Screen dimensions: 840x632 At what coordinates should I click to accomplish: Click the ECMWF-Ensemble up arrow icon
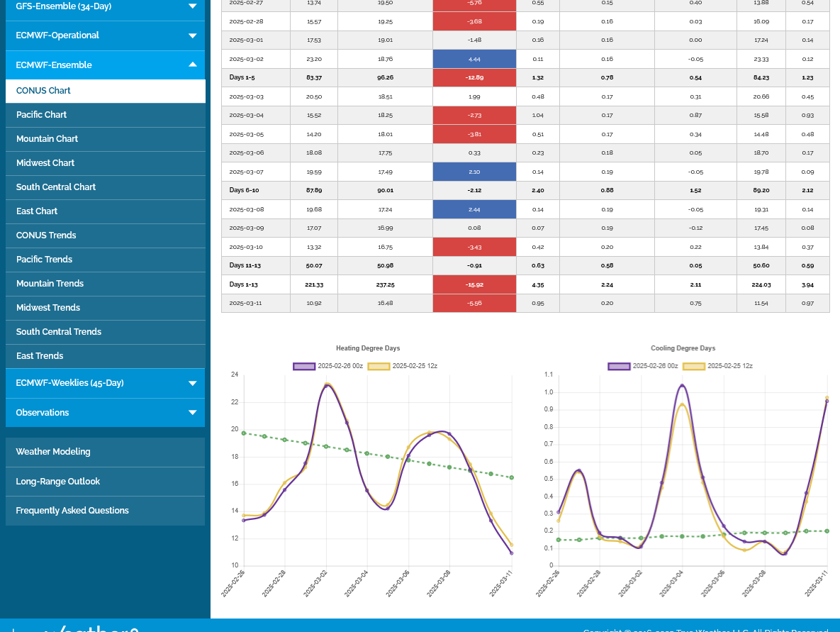(x=192, y=65)
